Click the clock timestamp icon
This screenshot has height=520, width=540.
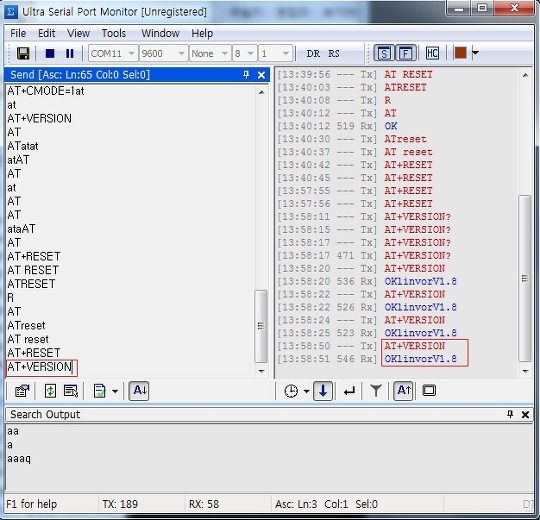click(291, 391)
